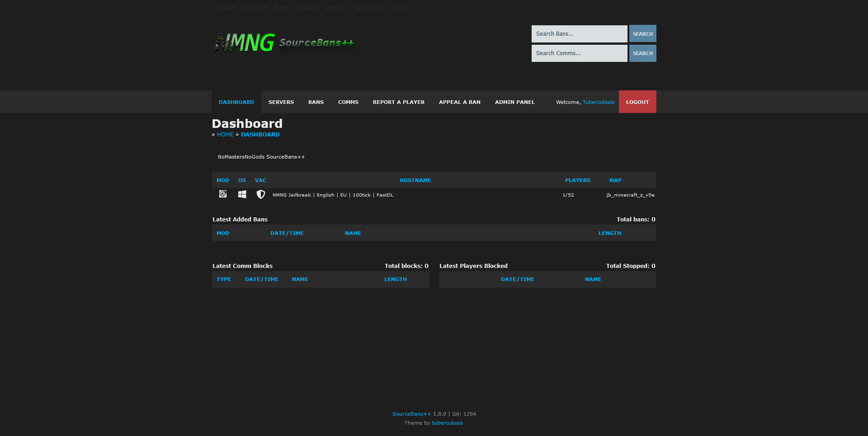Screen dimensions: 868x436
Task: Click Total blocks: 0 counter
Action: [406, 266]
